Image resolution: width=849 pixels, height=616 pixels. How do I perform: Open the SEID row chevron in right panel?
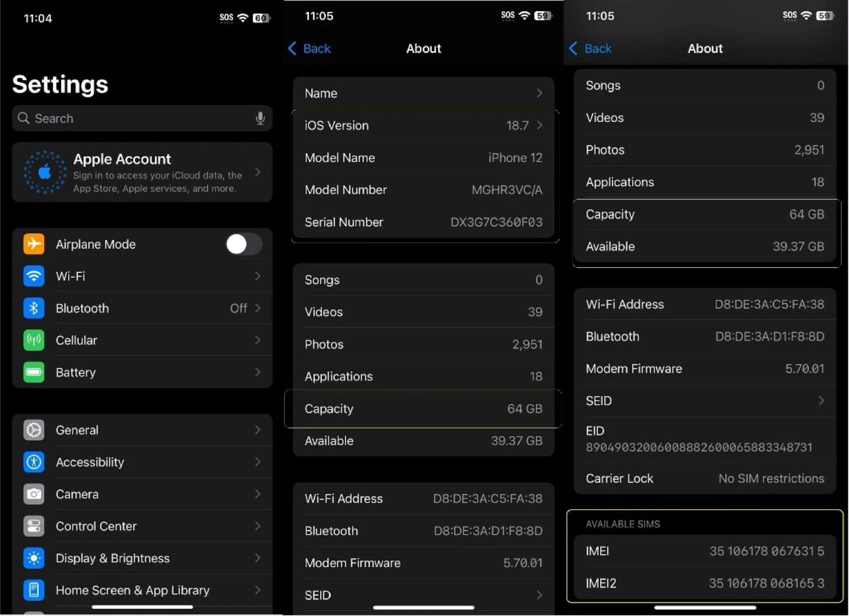click(x=821, y=401)
